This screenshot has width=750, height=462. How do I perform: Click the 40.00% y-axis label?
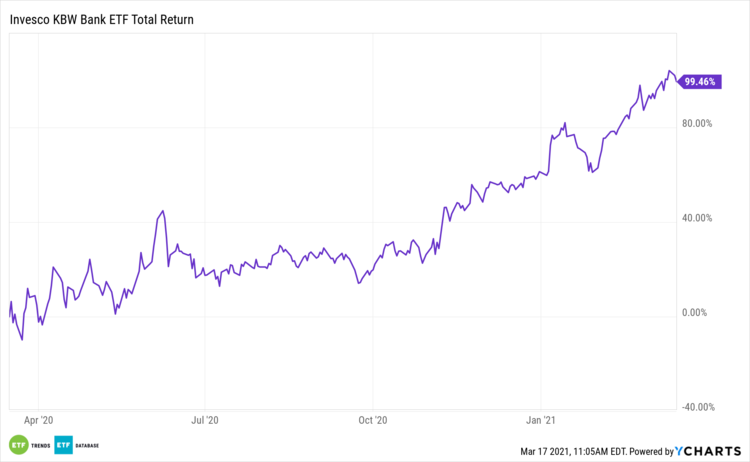pos(697,218)
